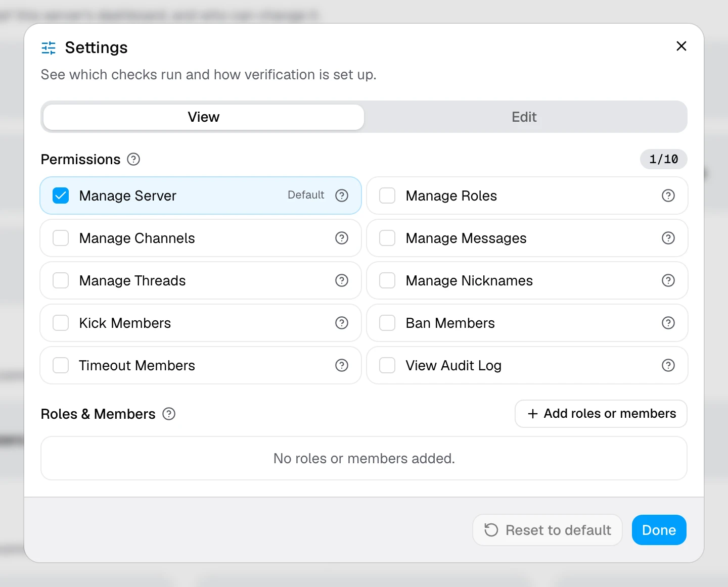Check the Manage Channels permission
The width and height of the screenshot is (728, 587).
click(61, 238)
